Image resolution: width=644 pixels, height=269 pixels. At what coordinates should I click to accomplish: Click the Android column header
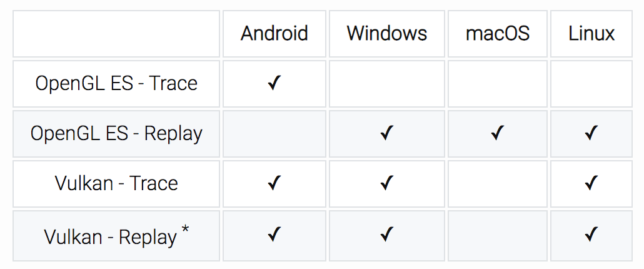pos(274,33)
